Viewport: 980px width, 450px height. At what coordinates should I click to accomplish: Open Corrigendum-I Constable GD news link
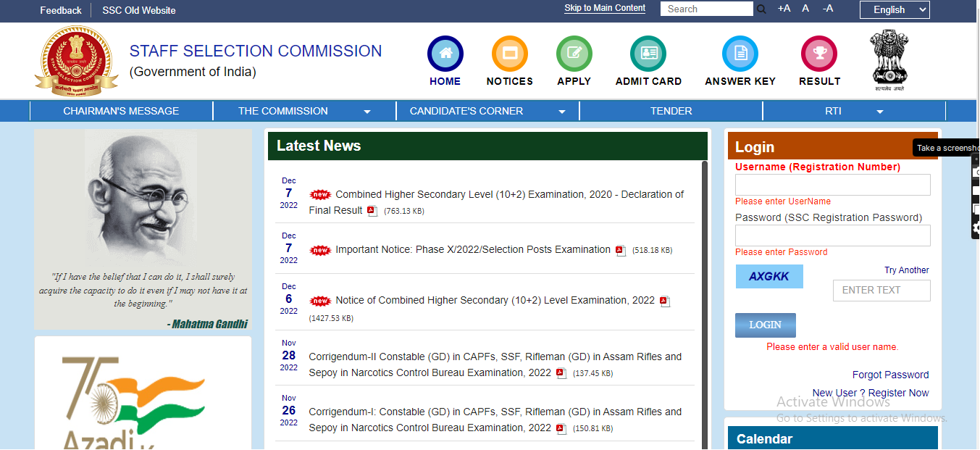(x=495, y=420)
